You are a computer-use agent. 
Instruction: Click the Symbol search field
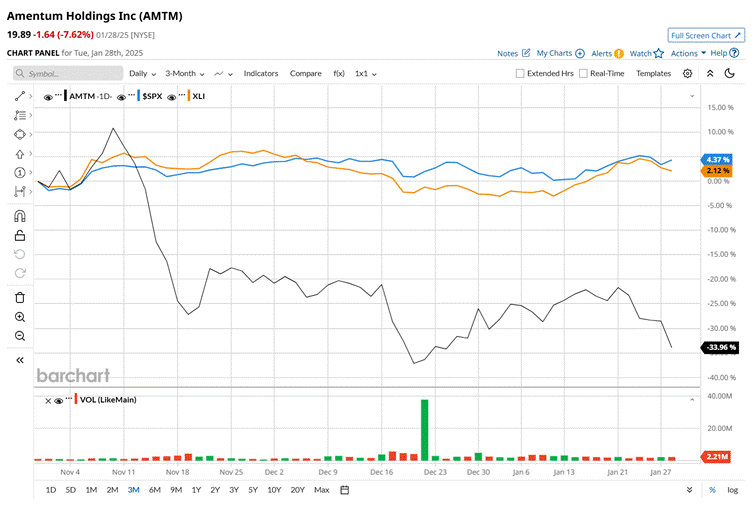[x=68, y=73]
